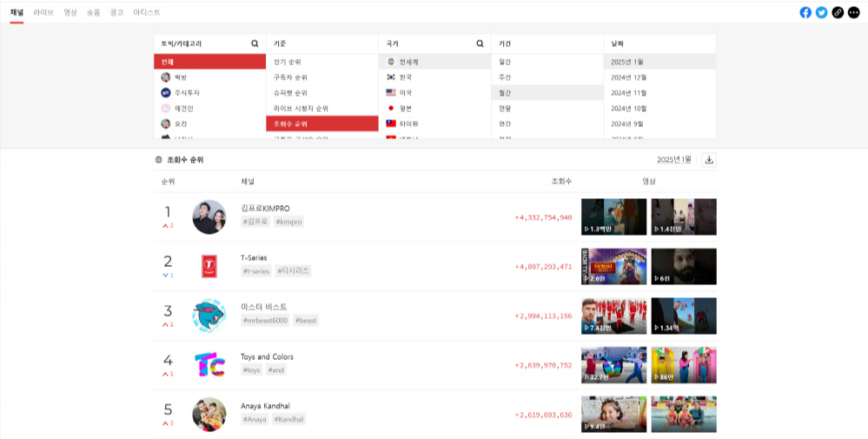The width and height of the screenshot is (868, 439).
Task: Open the 2025년 1월 date dropdown
Action: coord(675,160)
